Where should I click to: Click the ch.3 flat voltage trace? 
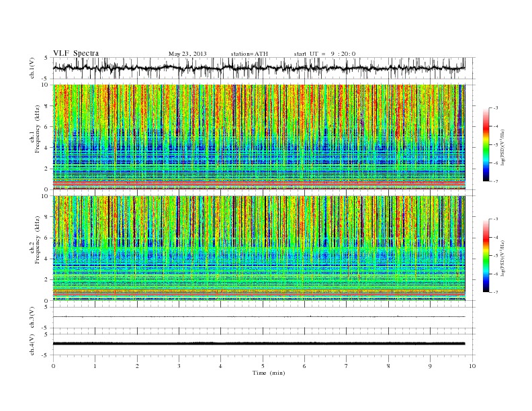click(259, 317)
